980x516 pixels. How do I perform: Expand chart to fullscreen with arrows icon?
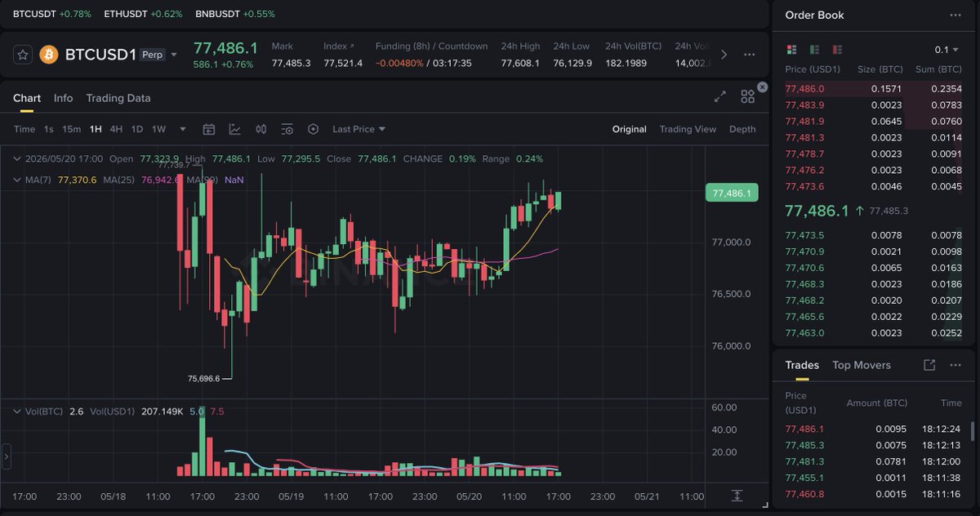pyautogui.click(x=720, y=96)
